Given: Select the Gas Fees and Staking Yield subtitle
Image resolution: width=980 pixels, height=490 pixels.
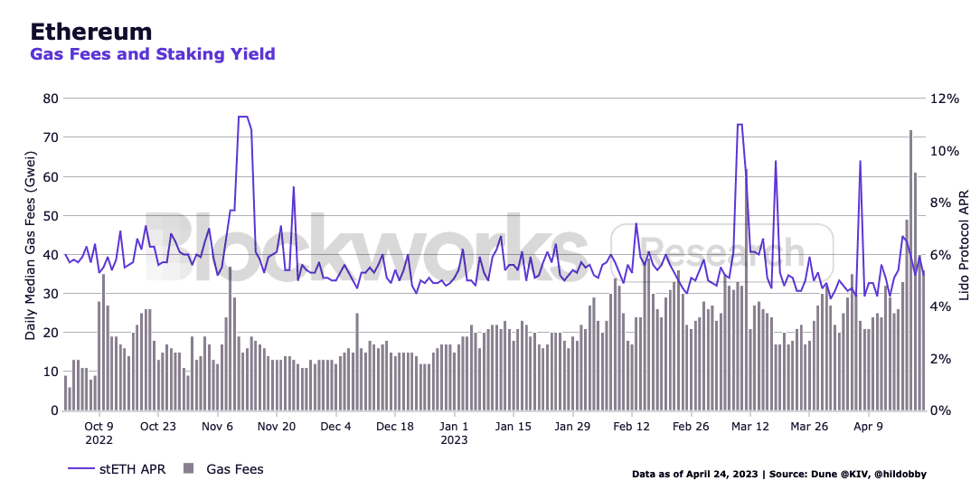Looking at the screenshot, I should [x=153, y=54].
